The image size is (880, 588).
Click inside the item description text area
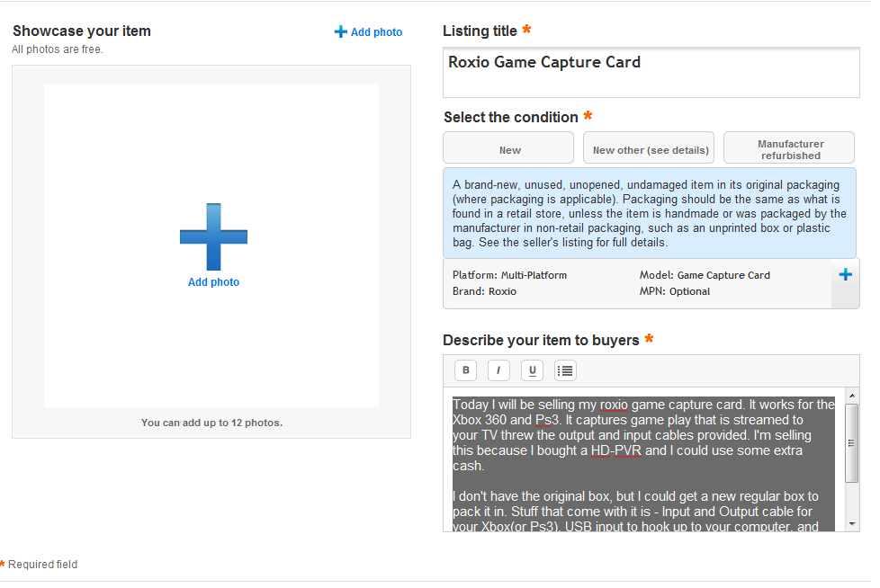click(x=643, y=459)
